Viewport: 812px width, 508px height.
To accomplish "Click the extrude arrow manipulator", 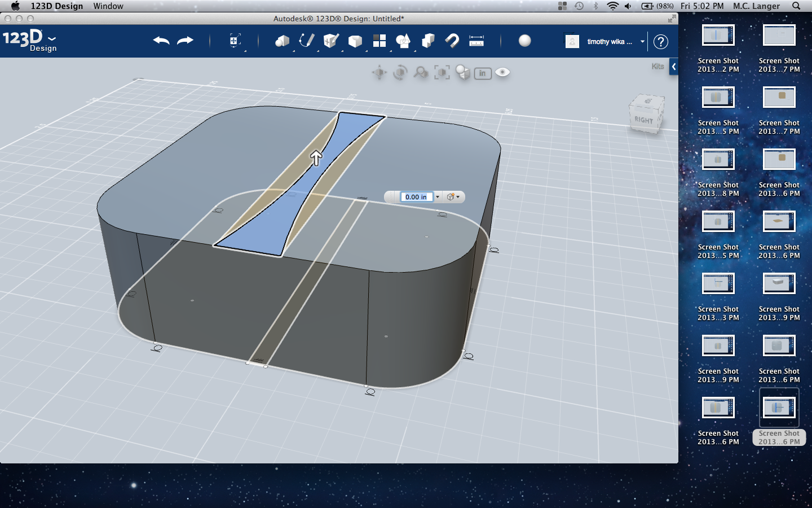I will tap(316, 157).
